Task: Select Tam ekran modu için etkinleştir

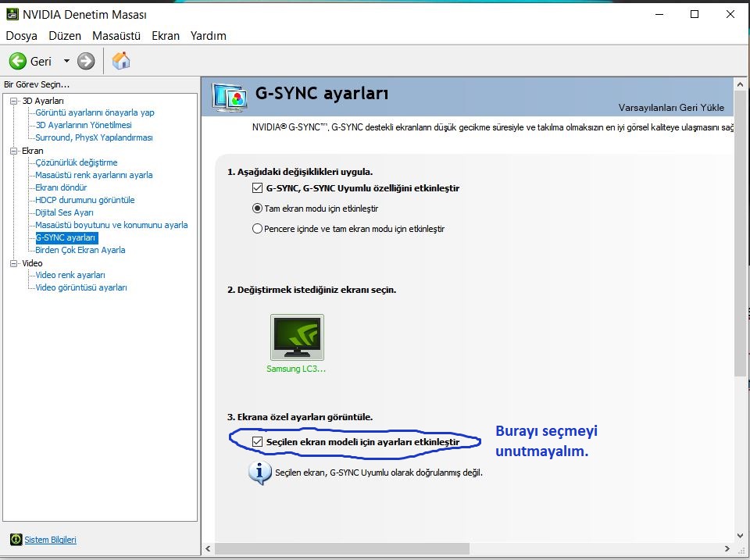Action: click(x=258, y=209)
